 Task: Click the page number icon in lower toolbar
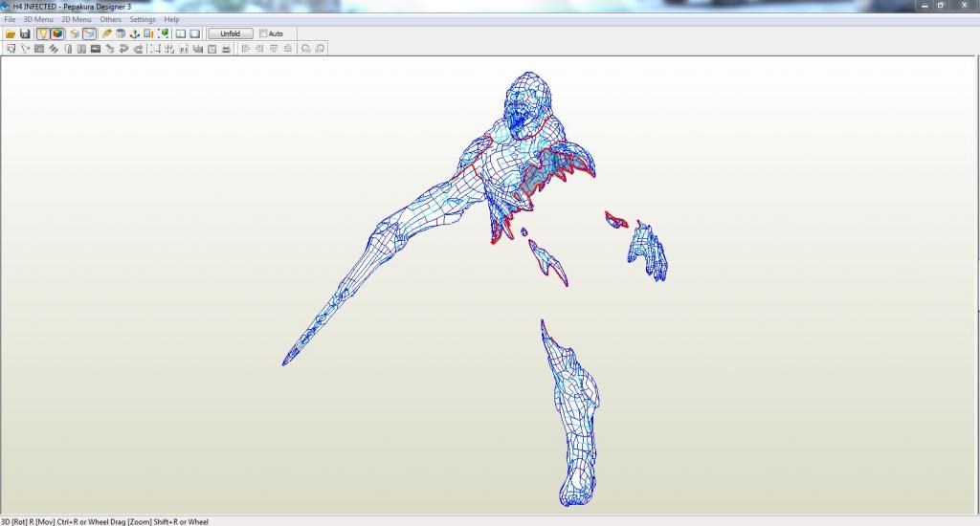pos(184,49)
